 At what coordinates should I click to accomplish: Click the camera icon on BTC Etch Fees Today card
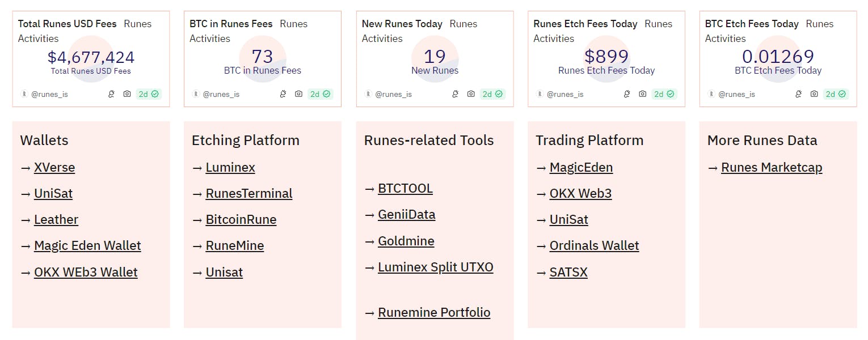click(814, 94)
